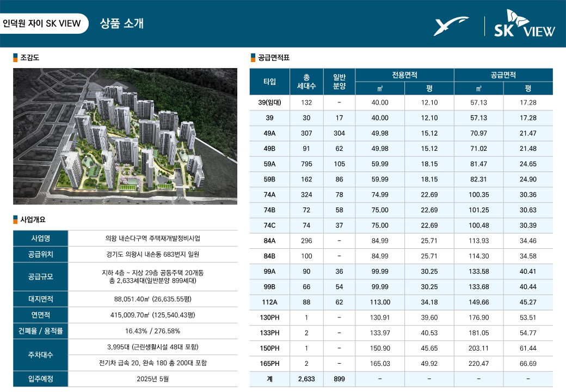
Task: Click 113.00 exclusive area in 112A row
Action: coord(380,302)
